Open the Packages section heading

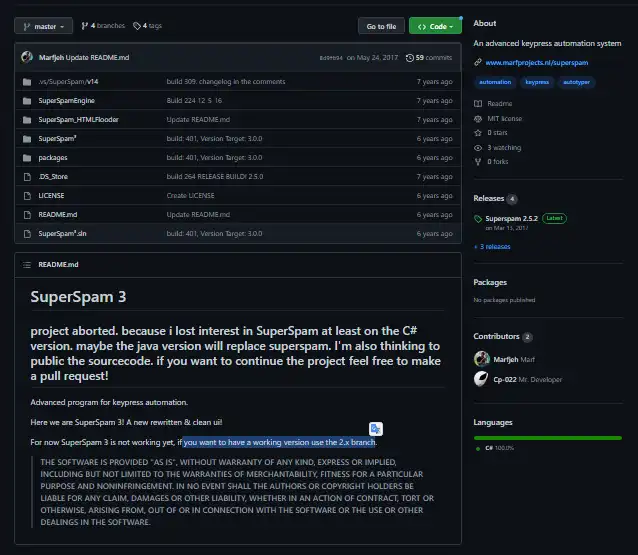[x=490, y=282]
